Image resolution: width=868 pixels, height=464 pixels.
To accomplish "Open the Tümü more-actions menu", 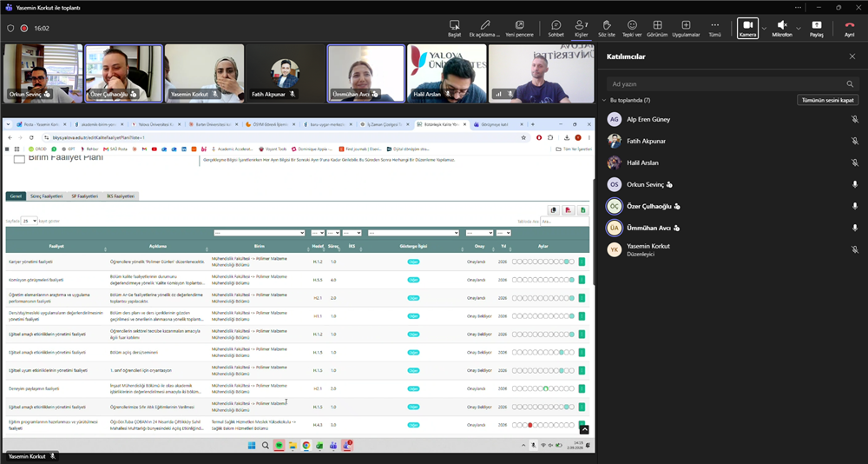I will point(714,25).
